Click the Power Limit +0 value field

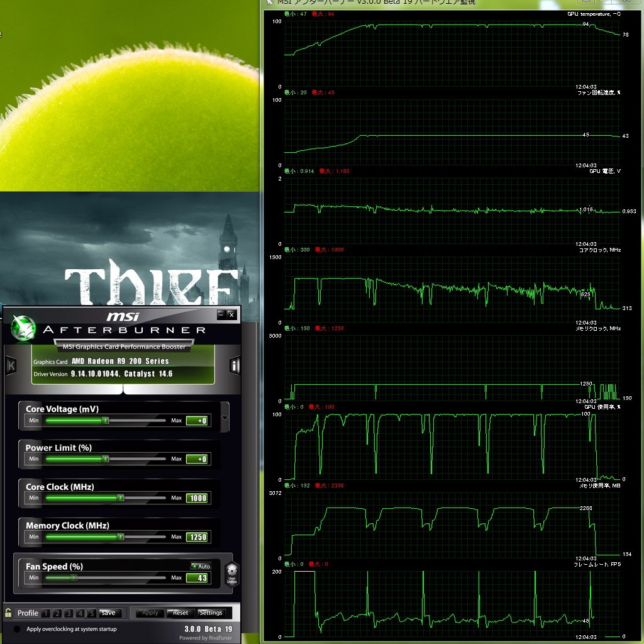197,459
